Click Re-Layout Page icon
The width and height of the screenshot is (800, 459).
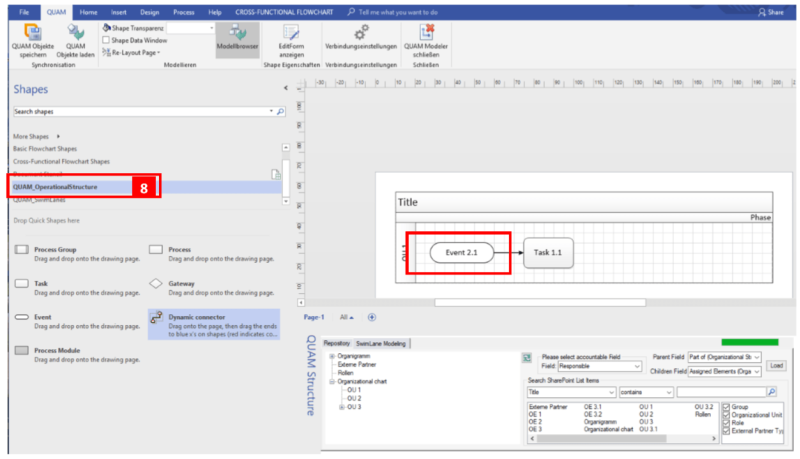(x=106, y=52)
